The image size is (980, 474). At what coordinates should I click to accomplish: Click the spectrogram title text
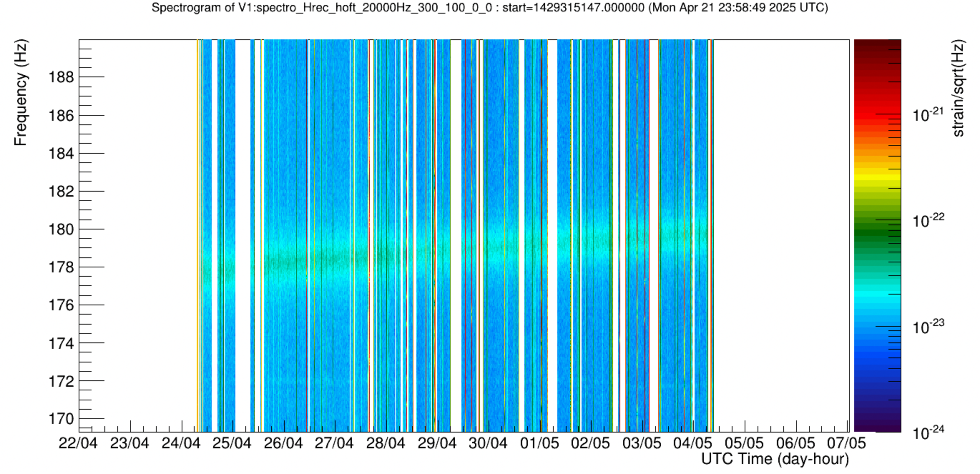[490, 8]
